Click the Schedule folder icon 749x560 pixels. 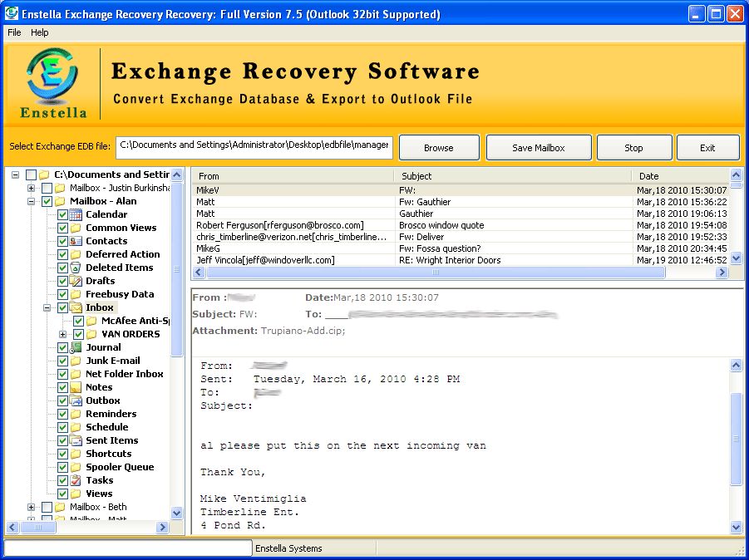coord(76,427)
